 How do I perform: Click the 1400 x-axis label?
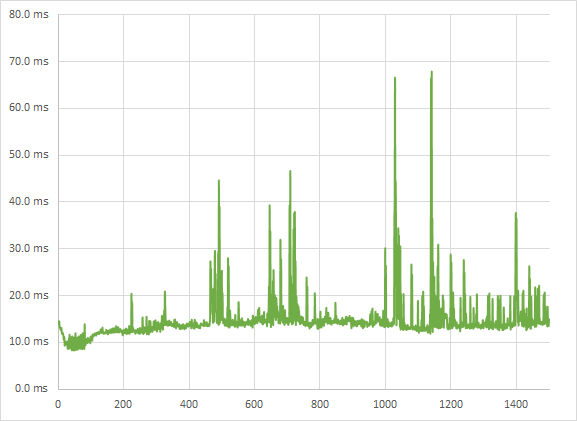coord(516,404)
